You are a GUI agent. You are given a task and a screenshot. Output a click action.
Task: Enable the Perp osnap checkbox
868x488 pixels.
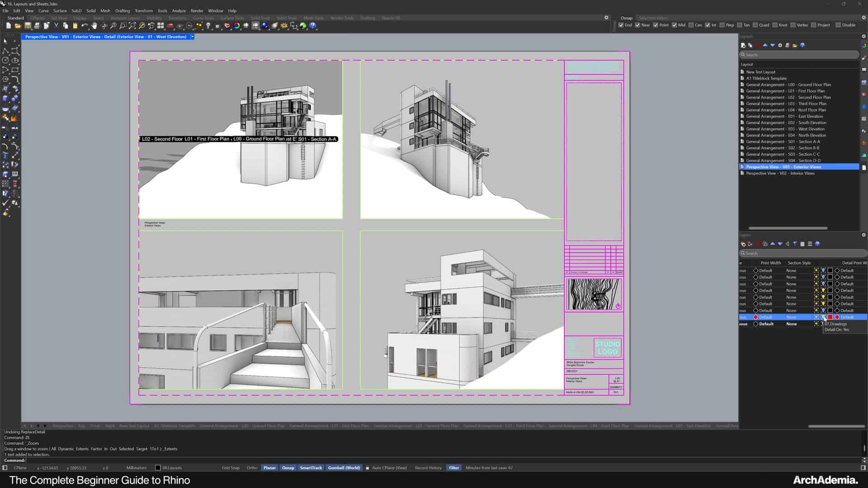722,25
